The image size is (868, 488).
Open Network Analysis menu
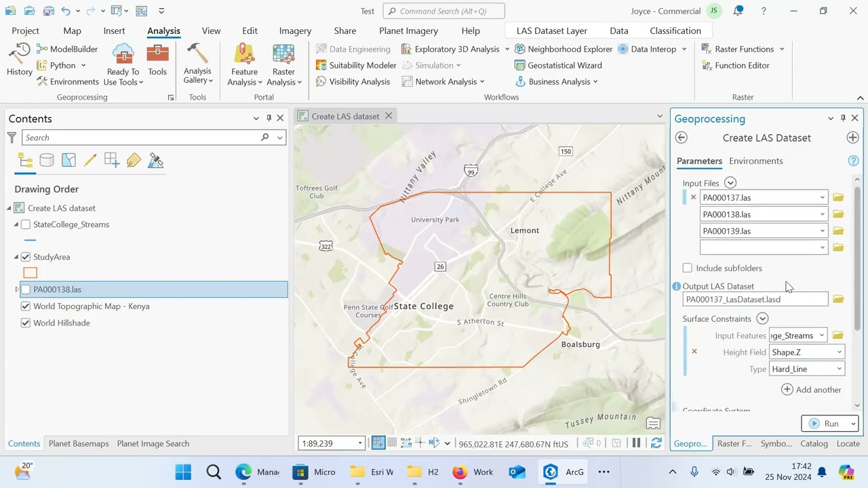pyautogui.click(x=443, y=81)
